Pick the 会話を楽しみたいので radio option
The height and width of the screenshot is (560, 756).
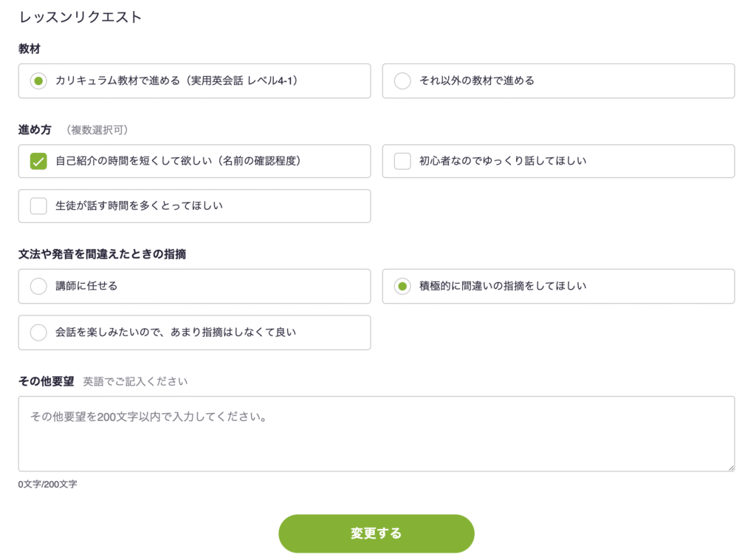click(x=38, y=332)
